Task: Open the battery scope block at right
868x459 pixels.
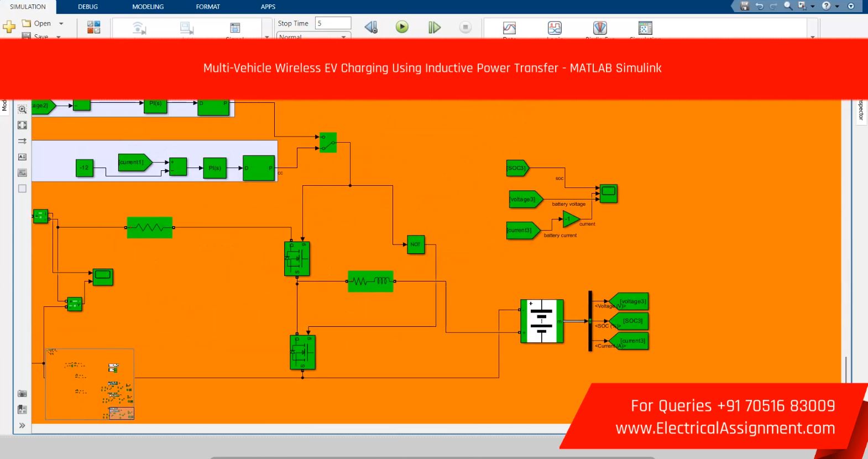Action: [608, 194]
